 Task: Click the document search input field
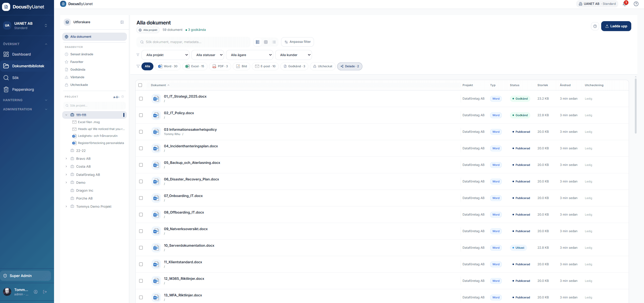(x=194, y=42)
